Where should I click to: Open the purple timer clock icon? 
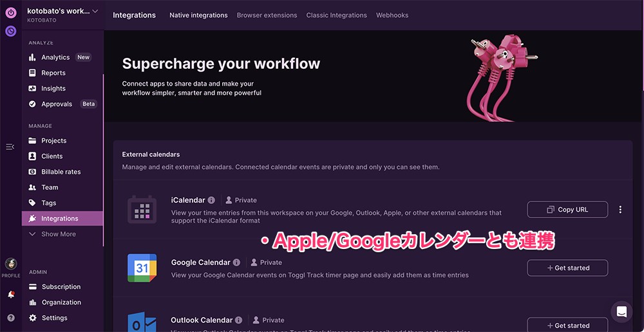[11, 31]
